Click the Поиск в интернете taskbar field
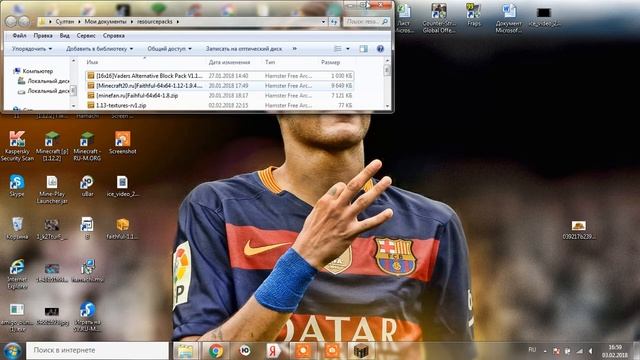This screenshot has width=640, height=360. pyautogui.click(x=97, y=350)
